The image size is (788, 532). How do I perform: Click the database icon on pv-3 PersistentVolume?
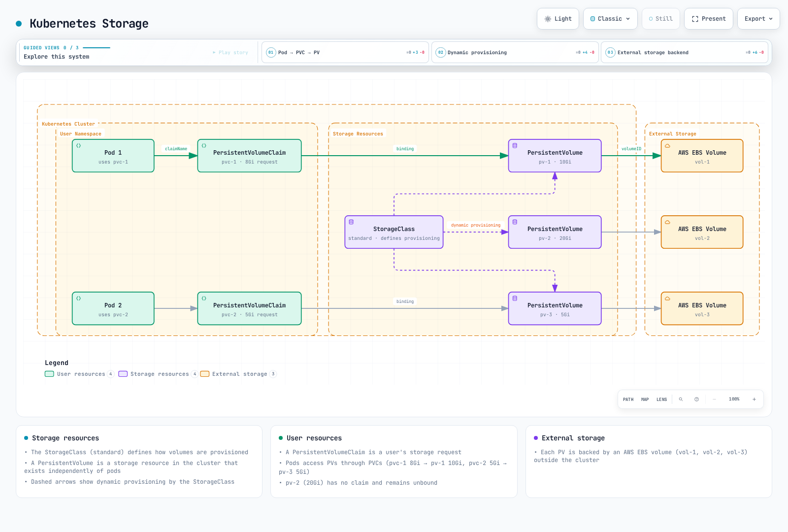515,299
